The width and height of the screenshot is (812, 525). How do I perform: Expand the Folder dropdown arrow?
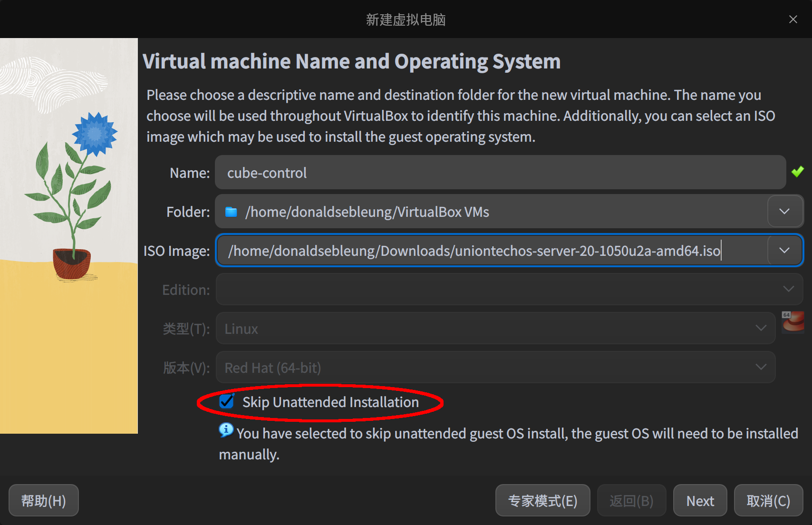coord(785,212)
